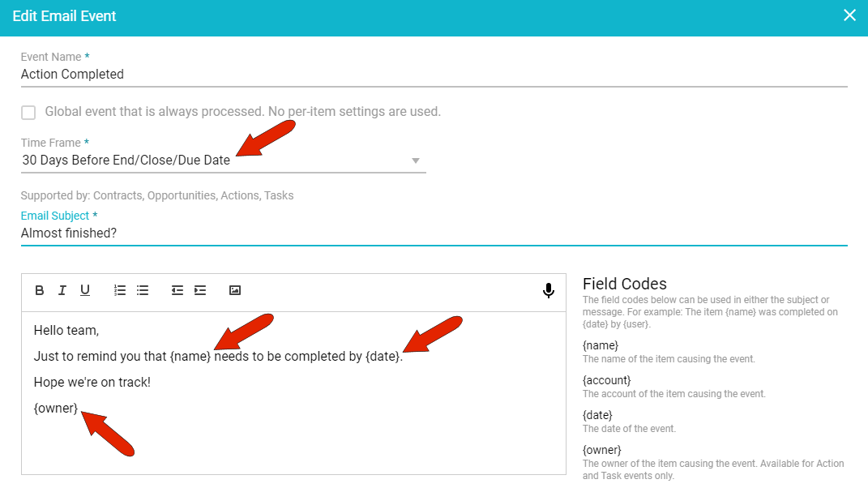868x488 pixels.
Task: Start voice dictation with the microphone
Action: [549, 291]
